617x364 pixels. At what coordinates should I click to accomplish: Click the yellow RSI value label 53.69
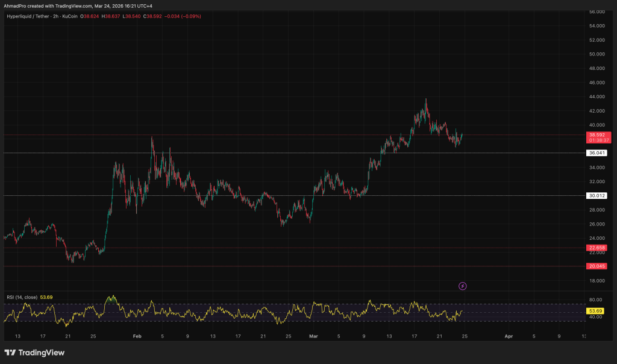coord(597,311)
